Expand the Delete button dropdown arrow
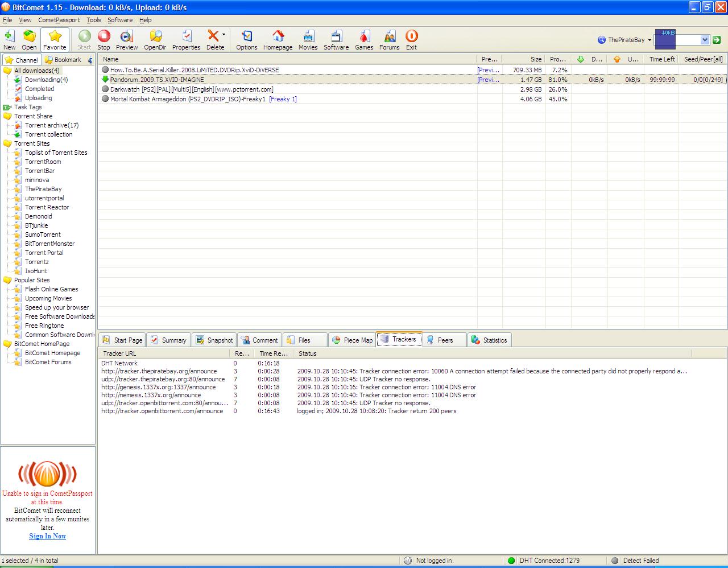Viewport: 728px width, 568px height. (x=224, y=35)
